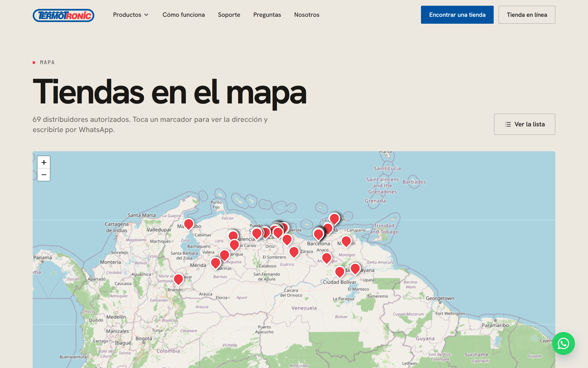Select the northernmost marker on Margarita island
The width and height of the screenshot is (588, 368).
[334, 218]
